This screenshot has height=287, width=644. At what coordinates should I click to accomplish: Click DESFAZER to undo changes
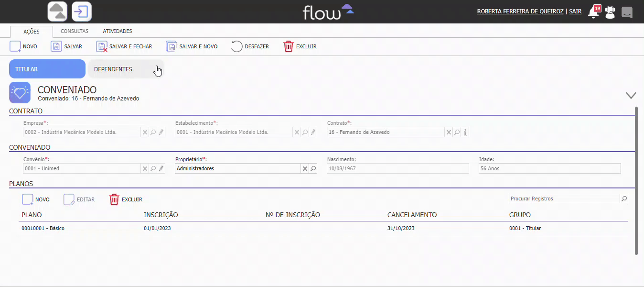point(250,46)
